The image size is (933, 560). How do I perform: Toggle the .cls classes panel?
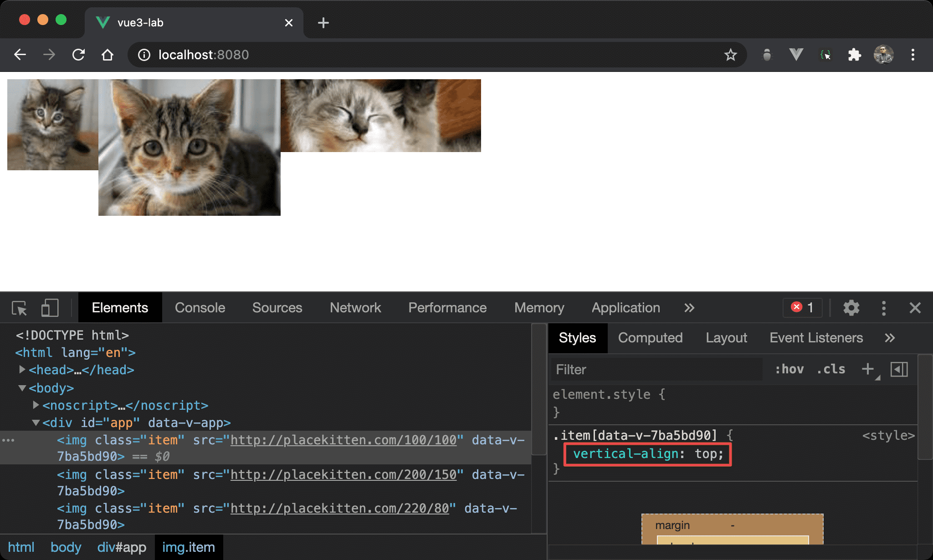click(831, 369)
